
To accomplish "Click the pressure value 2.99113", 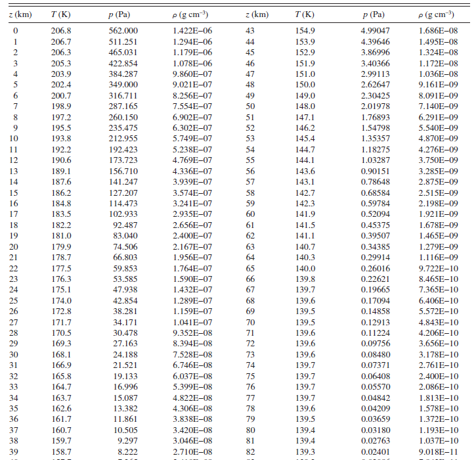I will tap(375, 74).
